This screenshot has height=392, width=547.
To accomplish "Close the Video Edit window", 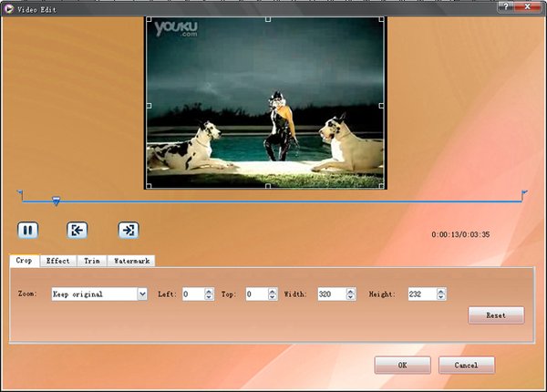I will pyautogui.click(x=528, y=6).
